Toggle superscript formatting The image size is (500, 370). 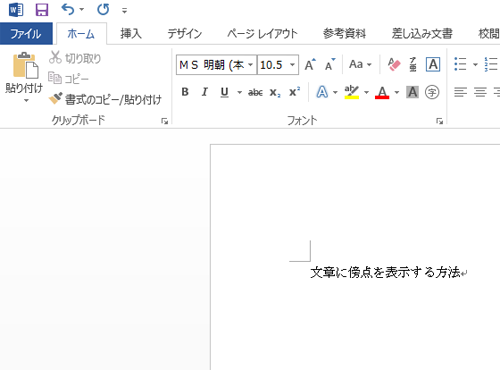click(x=294, y=92)
